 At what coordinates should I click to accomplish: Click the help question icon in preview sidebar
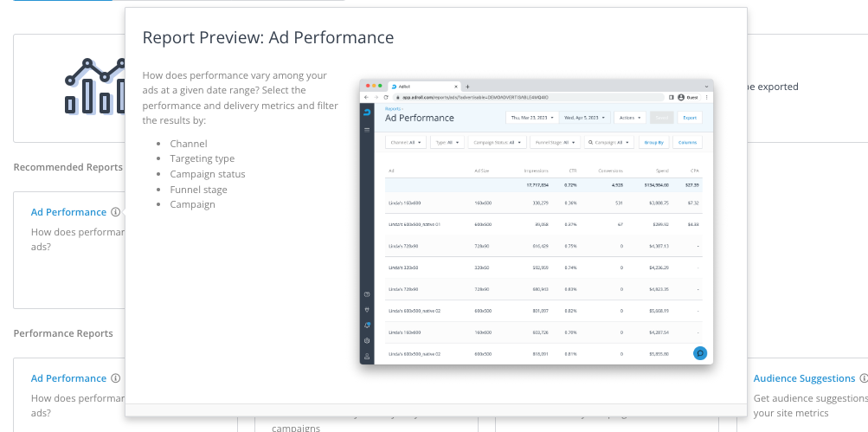click(367, 295)
